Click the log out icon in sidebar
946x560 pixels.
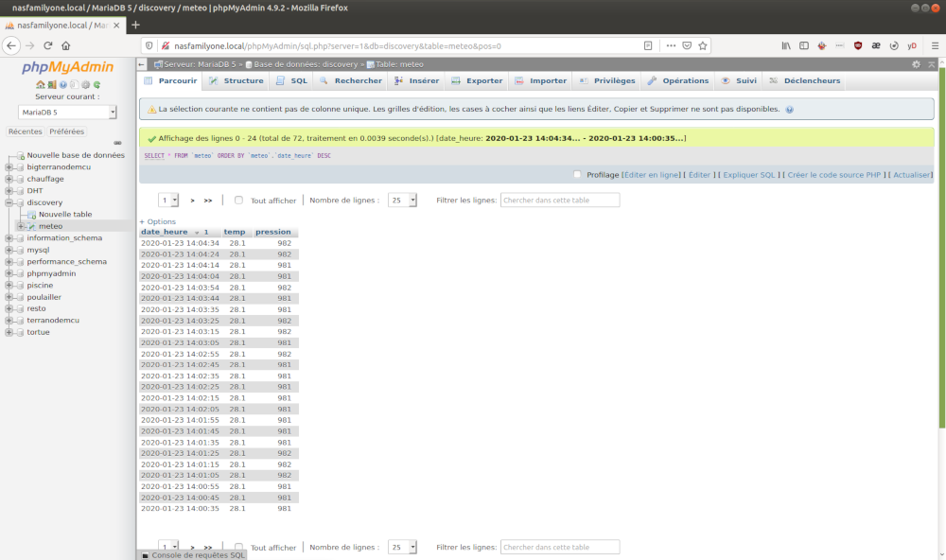pyautogui.click(x=52, y=85)
